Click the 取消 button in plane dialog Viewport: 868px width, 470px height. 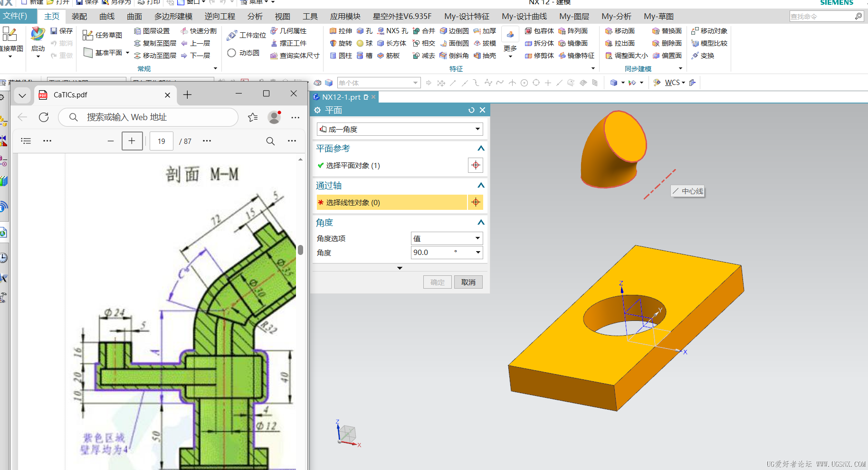tap(468, 282)
